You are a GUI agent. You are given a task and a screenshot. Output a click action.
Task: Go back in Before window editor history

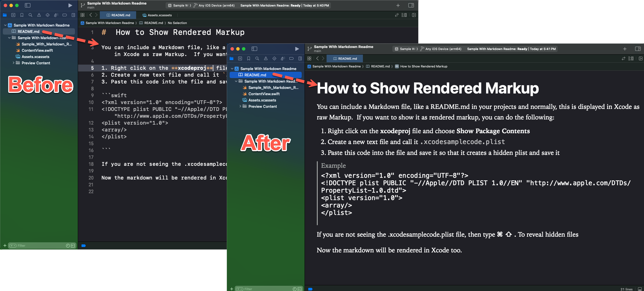(x=91, y=15)
